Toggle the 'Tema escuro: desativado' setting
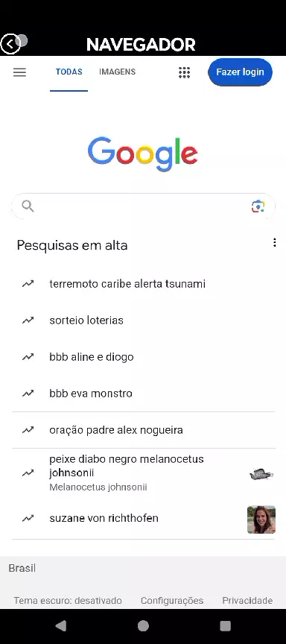The width and height of the screenshot is (286, 644). pos(68,601)
